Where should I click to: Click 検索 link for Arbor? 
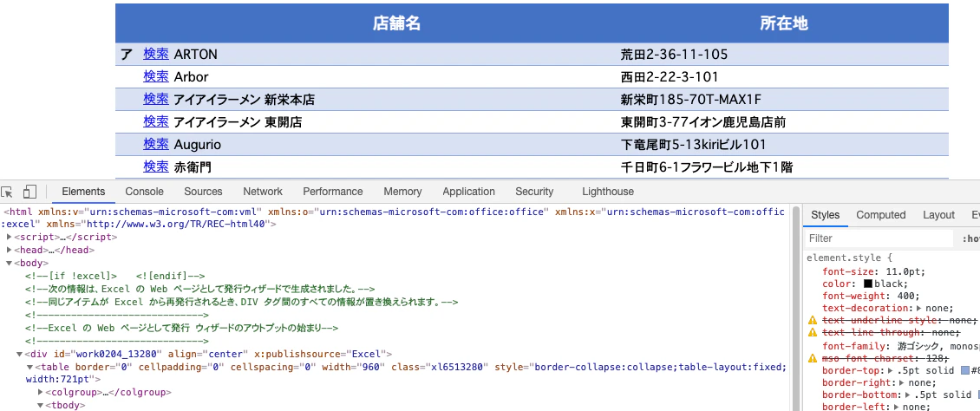pos(155,77)
